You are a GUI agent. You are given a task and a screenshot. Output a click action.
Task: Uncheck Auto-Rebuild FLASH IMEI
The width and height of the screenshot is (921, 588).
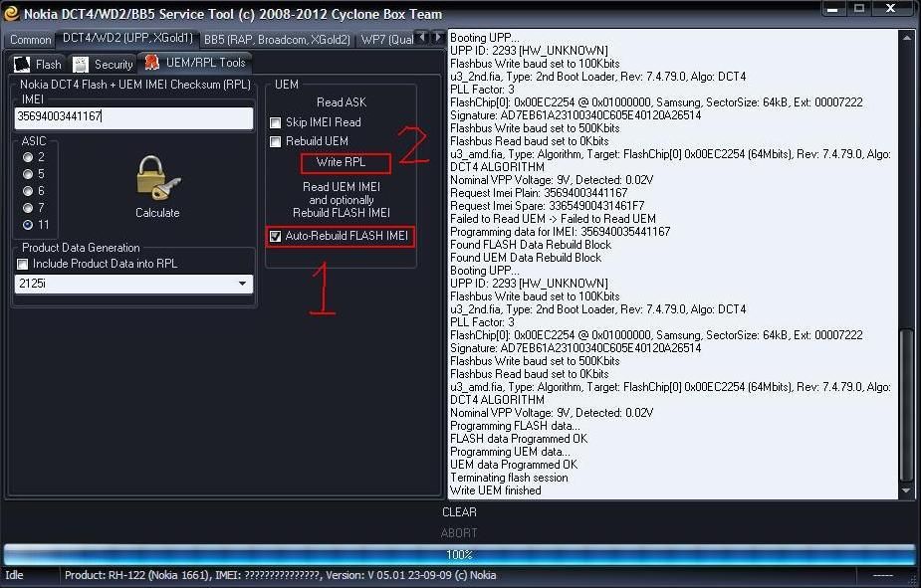tap(276, 237)
